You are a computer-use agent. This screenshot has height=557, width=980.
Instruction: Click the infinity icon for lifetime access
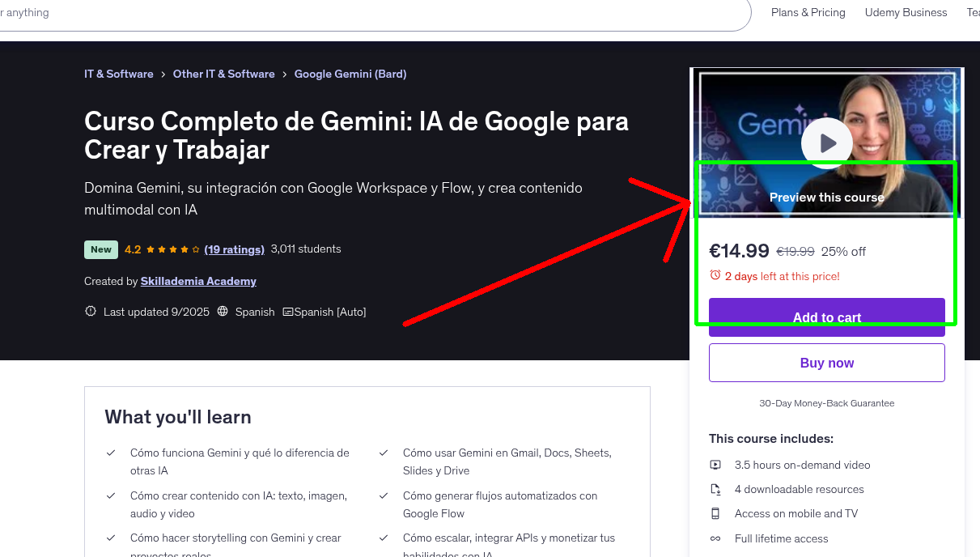point(715,538)
